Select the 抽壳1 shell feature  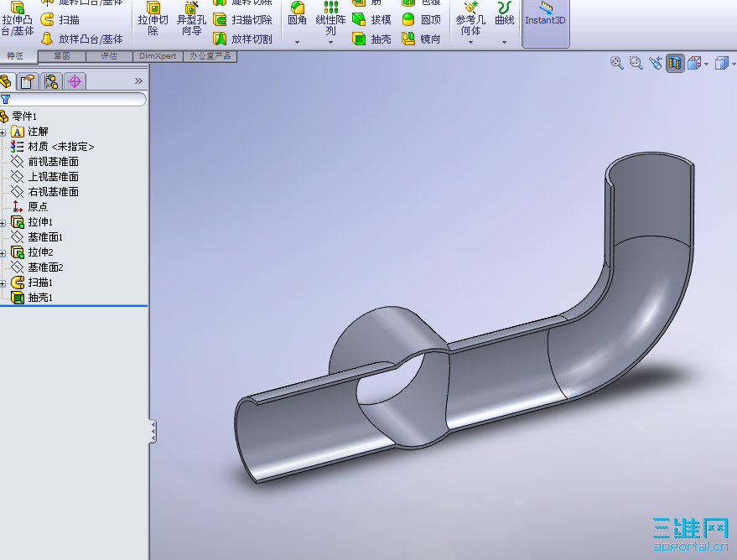point(40,298)
